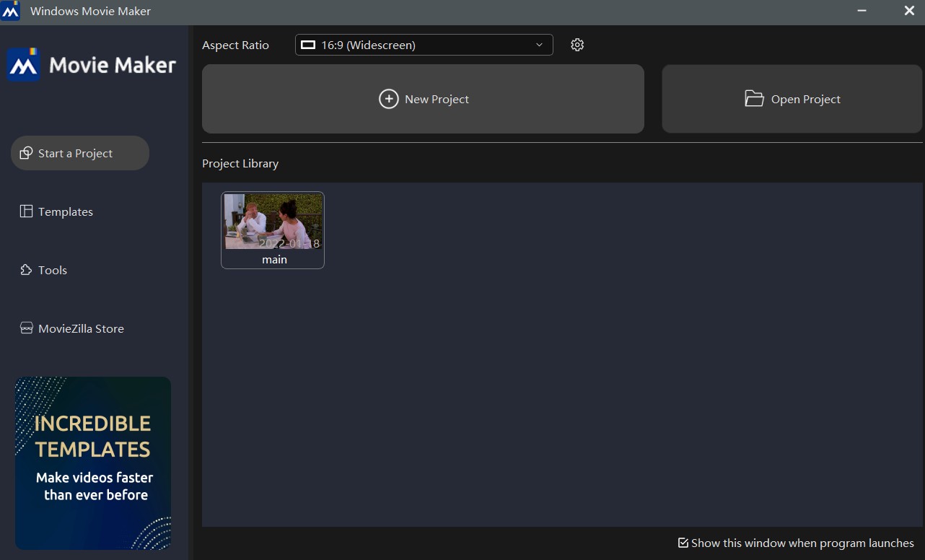Click the title bar app icon
Screen dimensions: 925x560
[10, 11]
